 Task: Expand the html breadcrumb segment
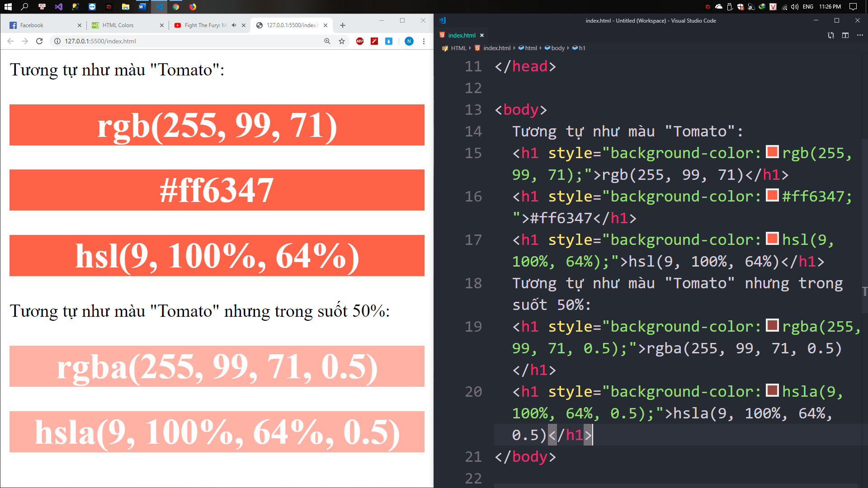pos(531,48)
